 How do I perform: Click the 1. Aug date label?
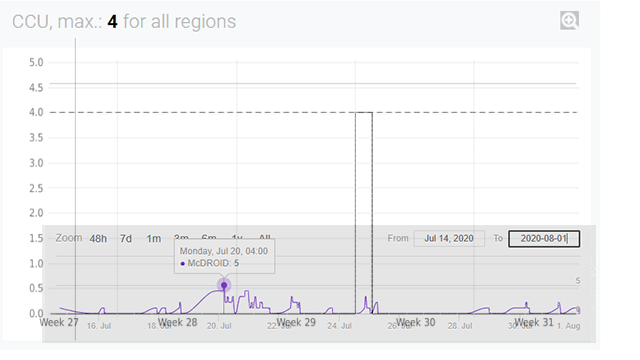pyautogui.click(x=569, y=326)
